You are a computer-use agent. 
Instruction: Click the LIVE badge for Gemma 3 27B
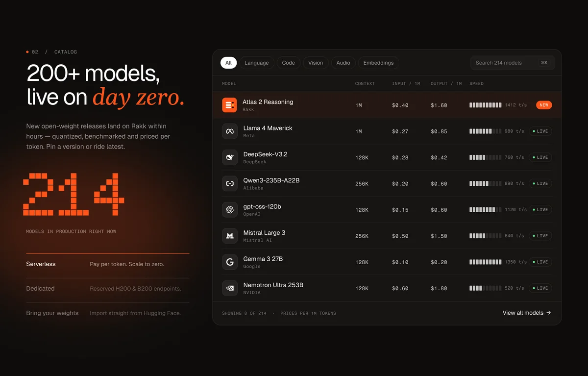(540, 262)
